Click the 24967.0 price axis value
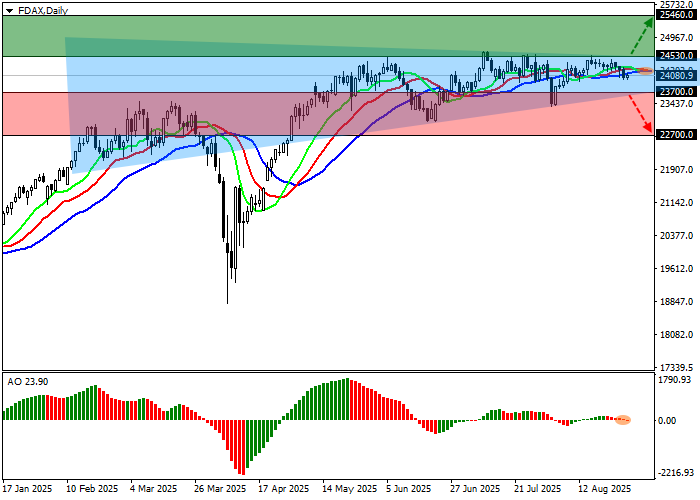700x500 pixels. (676, 37)
